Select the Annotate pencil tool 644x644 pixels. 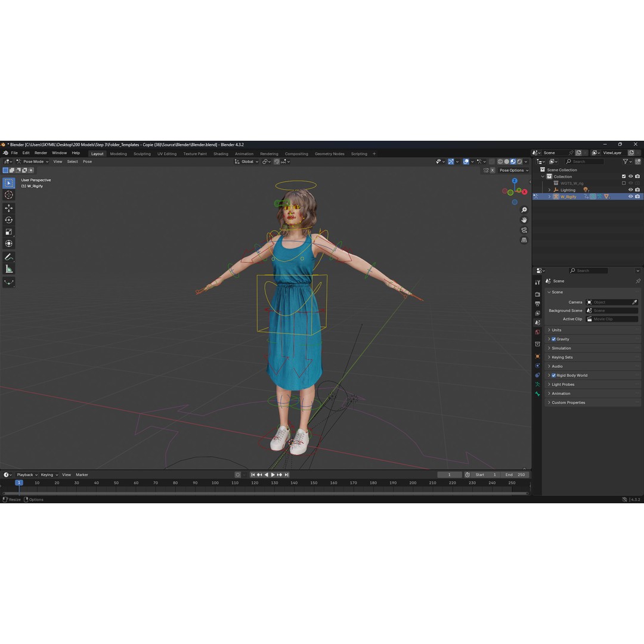(x=8, y=257)
